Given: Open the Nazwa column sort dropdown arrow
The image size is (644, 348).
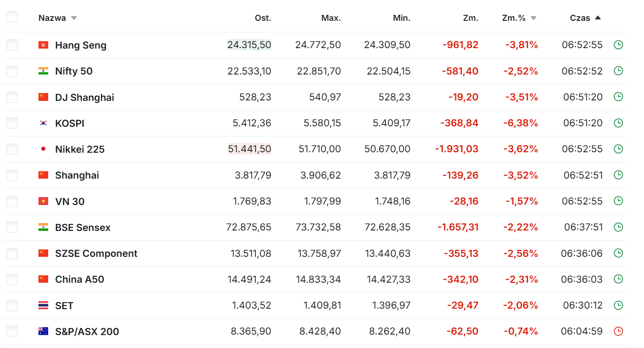Looking at the screenshot, I should click(74, 19).
